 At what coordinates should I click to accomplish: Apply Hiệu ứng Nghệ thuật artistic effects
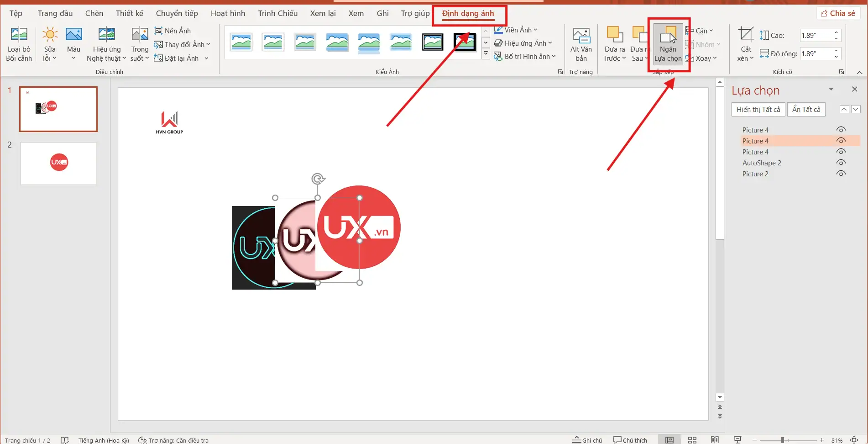click(x=106, y=43)
